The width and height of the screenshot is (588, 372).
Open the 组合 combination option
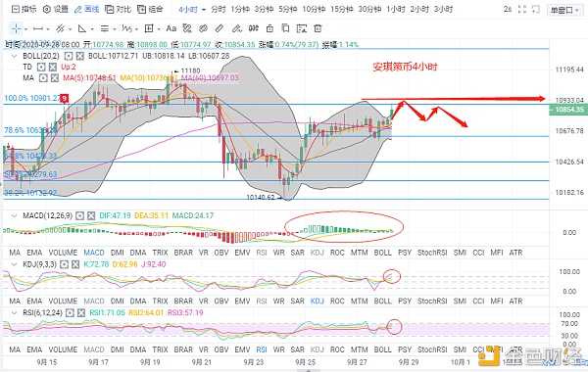point(150,10)
